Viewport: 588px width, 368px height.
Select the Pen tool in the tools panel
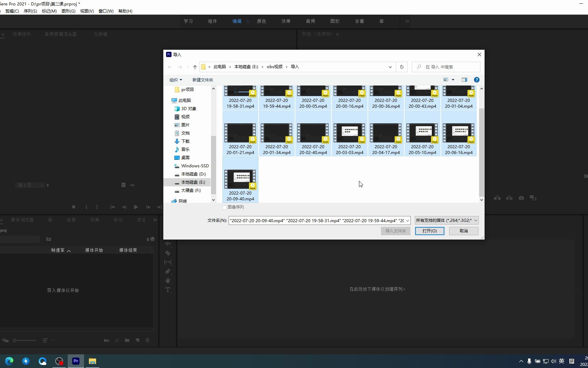[168, 272]
